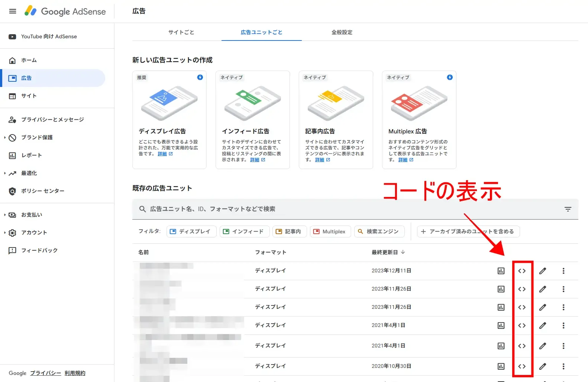Click the edit pencil for 2021年4月1日 first unit

click(543, 326)
